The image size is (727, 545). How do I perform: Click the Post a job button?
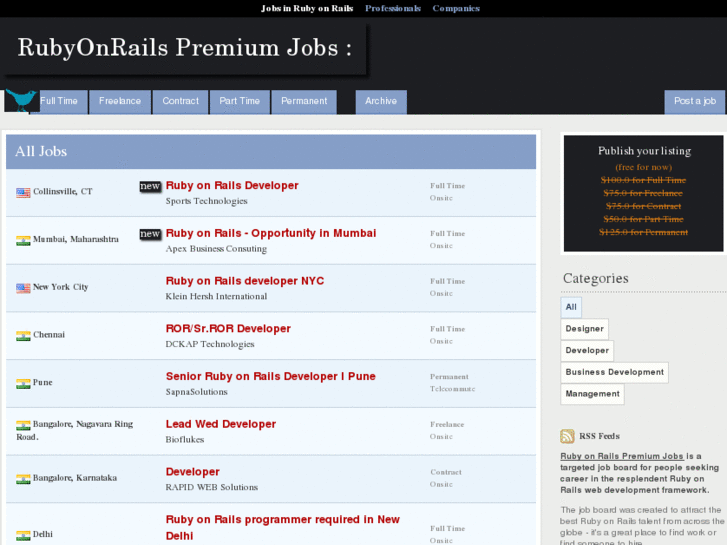pos(695,102)
